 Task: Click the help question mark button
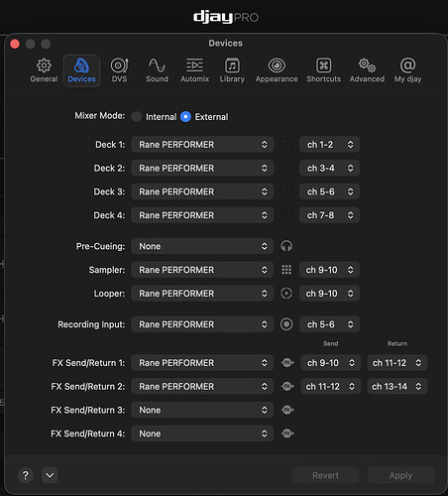click(26, 475)
